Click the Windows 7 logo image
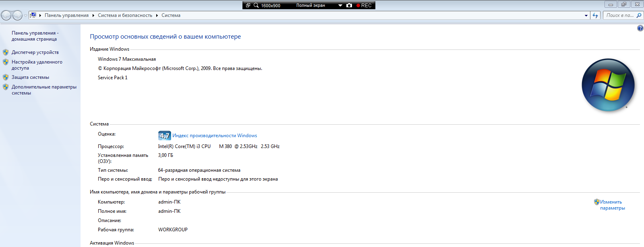 coord(608,85)
